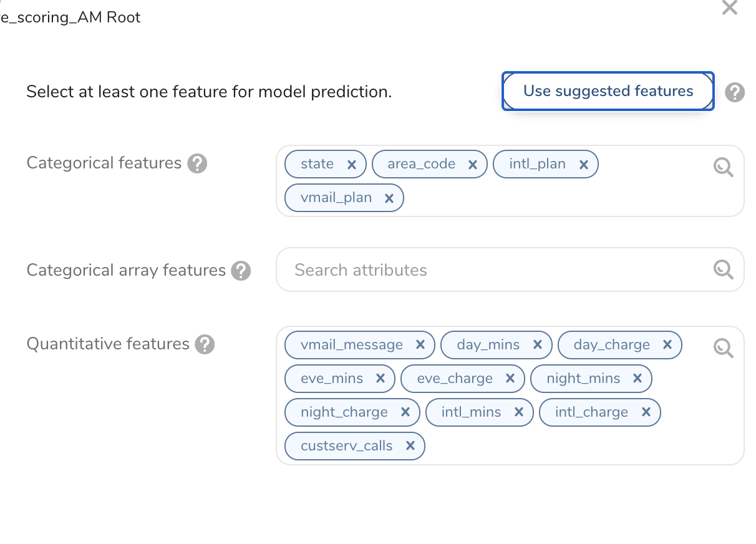Click search icon in Categorical array features field

(x=723, y=270)
